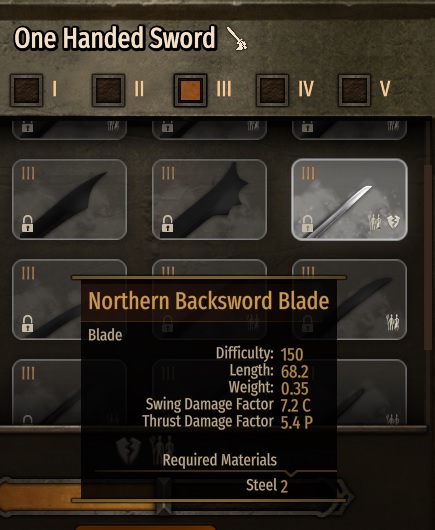This screenshot has height=530, width=435.
Task: Enable the tier I filter checkbox
Action: pos(26,90)
